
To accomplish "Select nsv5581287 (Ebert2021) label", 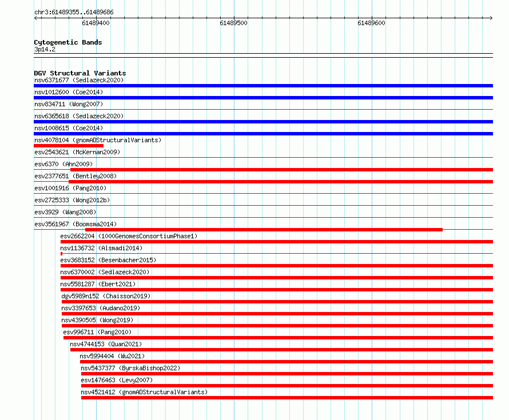I will [98, 284].
